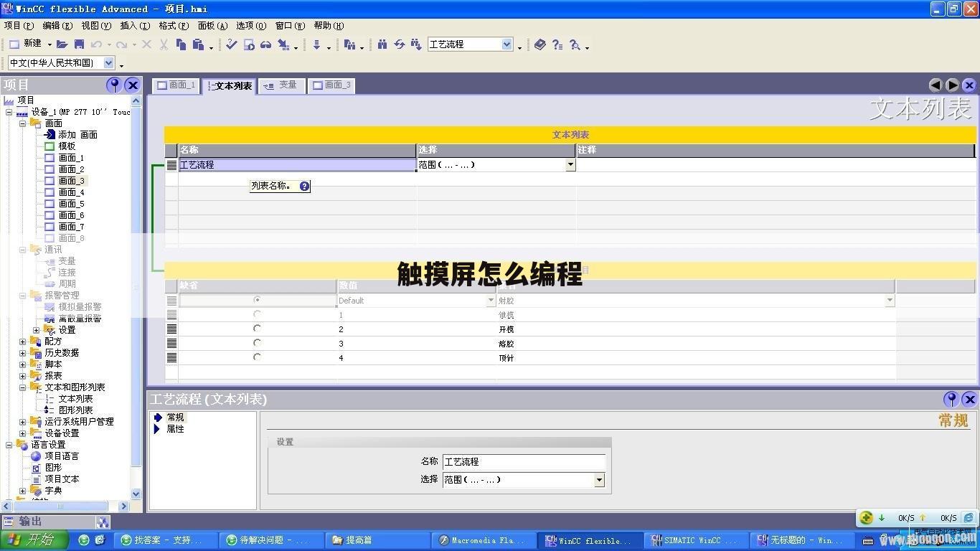Click the Transfer download arrow icon
Viewport: 980px width, 551px height.
[x=316, y=44]
